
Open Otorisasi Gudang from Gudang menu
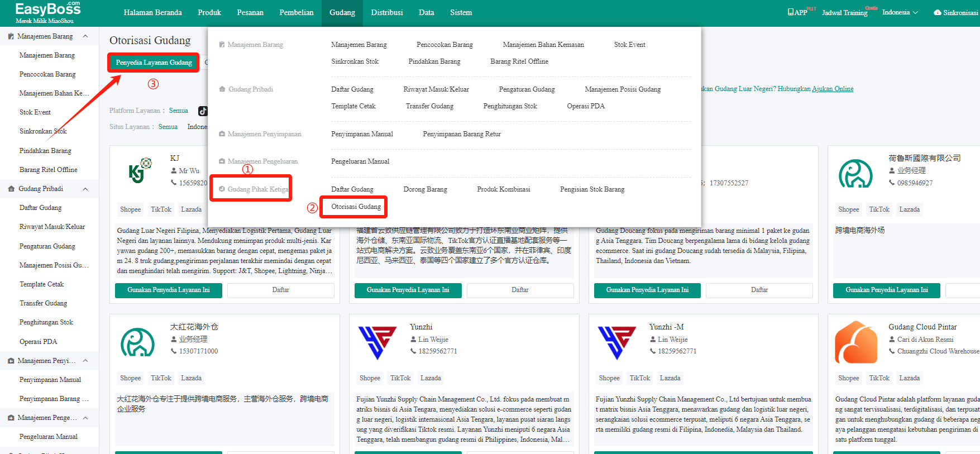pos(356,207)
